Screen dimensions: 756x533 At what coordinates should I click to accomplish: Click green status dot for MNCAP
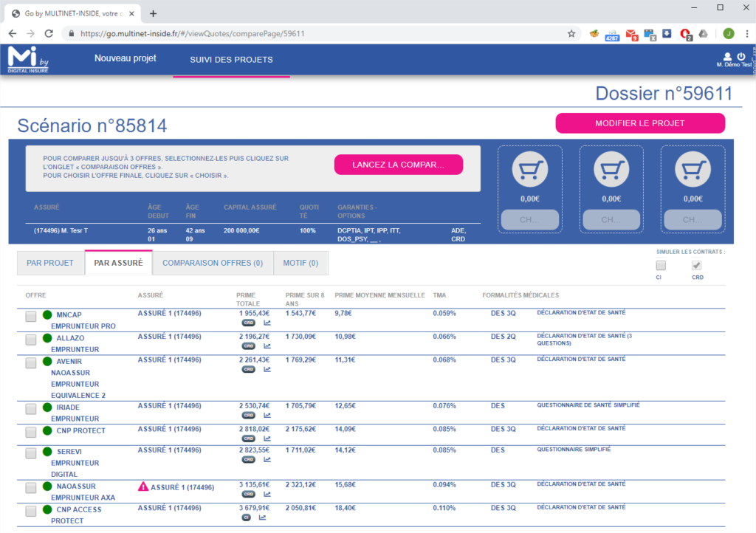tap(47, 314)
